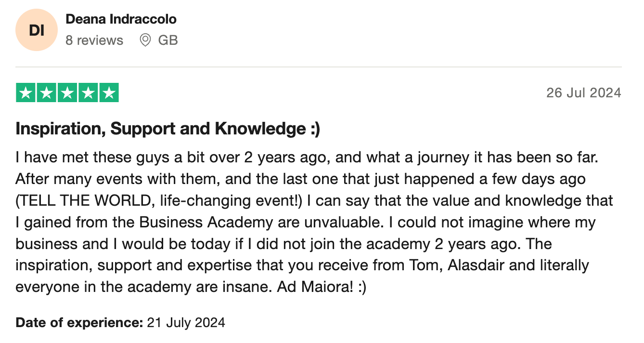Screen dimensions: 644x343
Task: Click the "8 reviews" count
Action: (94, 40)
